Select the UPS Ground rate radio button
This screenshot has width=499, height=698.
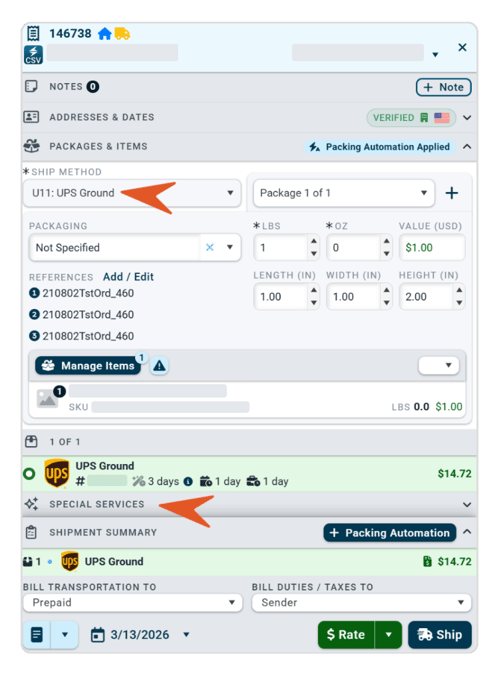click(29, 474)
